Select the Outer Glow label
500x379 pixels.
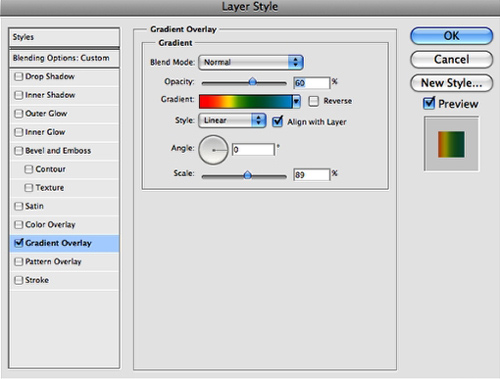click(x=46, y=114)
